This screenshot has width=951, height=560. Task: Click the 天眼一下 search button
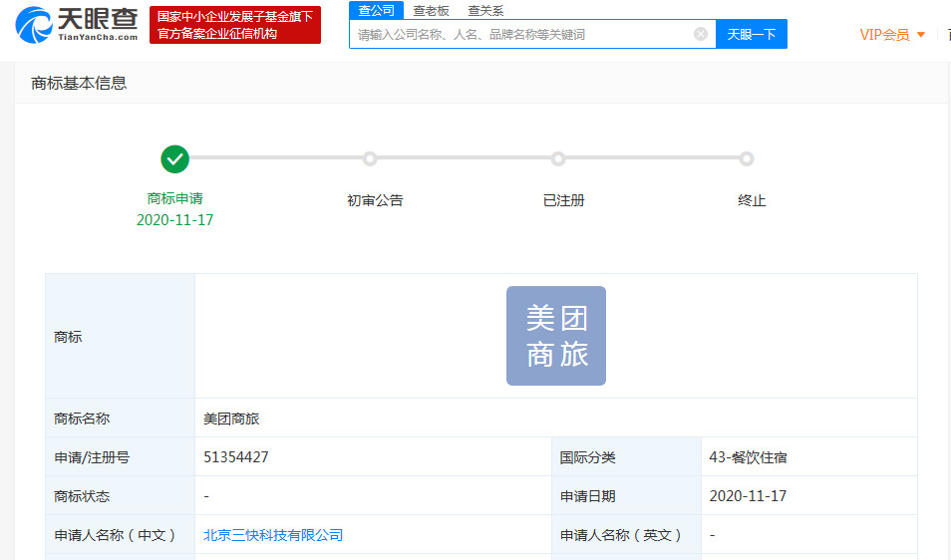coord(752,34)
